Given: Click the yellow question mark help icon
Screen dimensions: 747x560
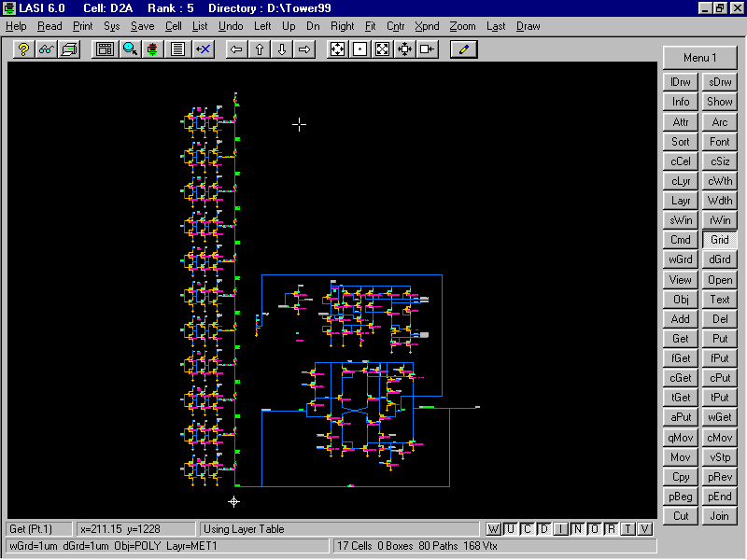Looking at the screenshot, I should coord(23,49).
